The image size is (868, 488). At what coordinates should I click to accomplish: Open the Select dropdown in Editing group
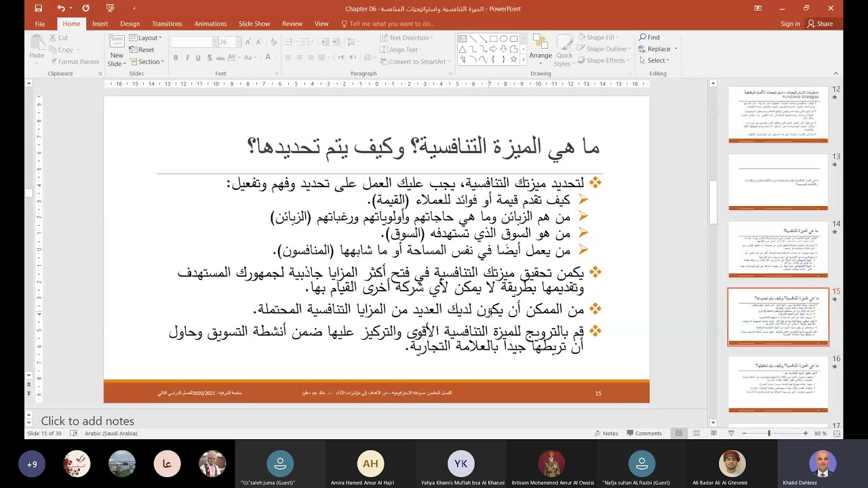click(654, 60)
